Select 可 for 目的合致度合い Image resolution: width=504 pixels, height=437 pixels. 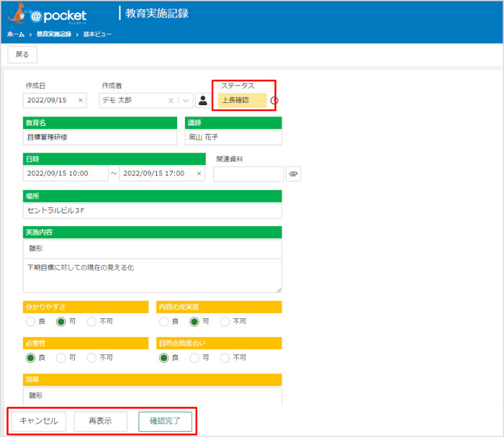coord(194,358)
